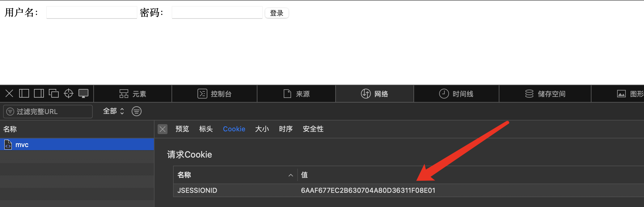Open the 来源 tab
The image size is (644, 207).
[x=296, y=94]
